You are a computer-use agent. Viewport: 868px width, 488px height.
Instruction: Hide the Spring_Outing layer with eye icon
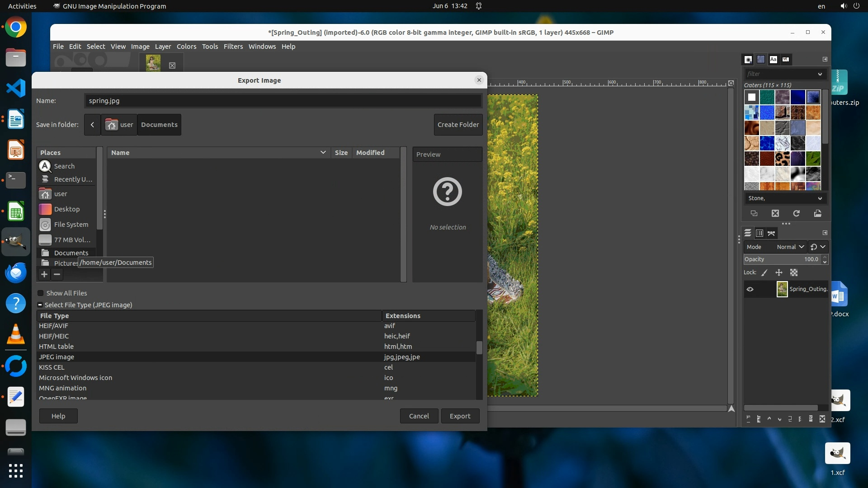(750, 289)
